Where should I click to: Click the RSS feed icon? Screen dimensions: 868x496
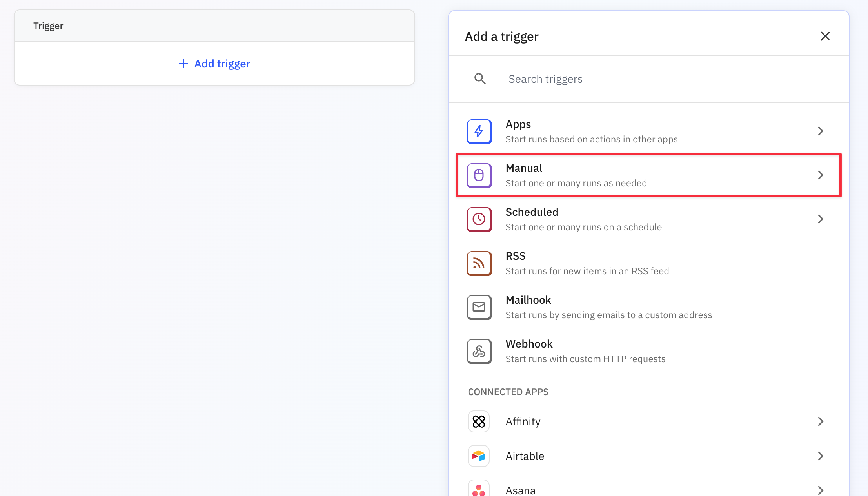point(479,263)
